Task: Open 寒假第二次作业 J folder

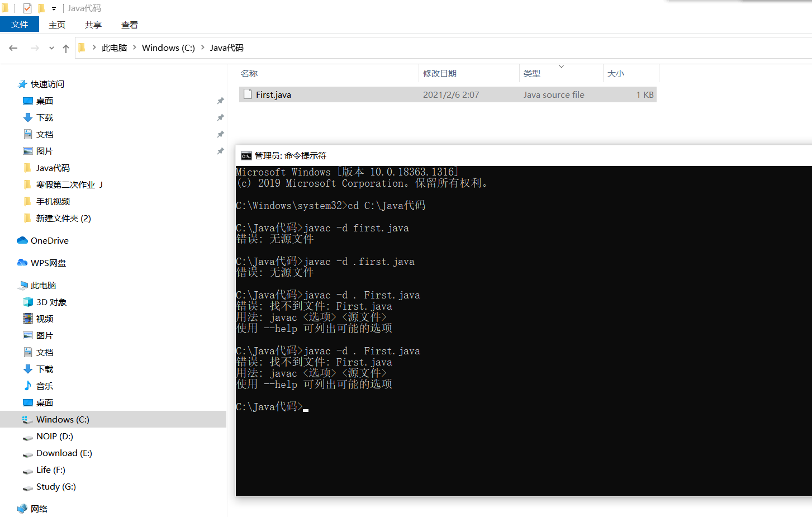Action: [69, 184]
